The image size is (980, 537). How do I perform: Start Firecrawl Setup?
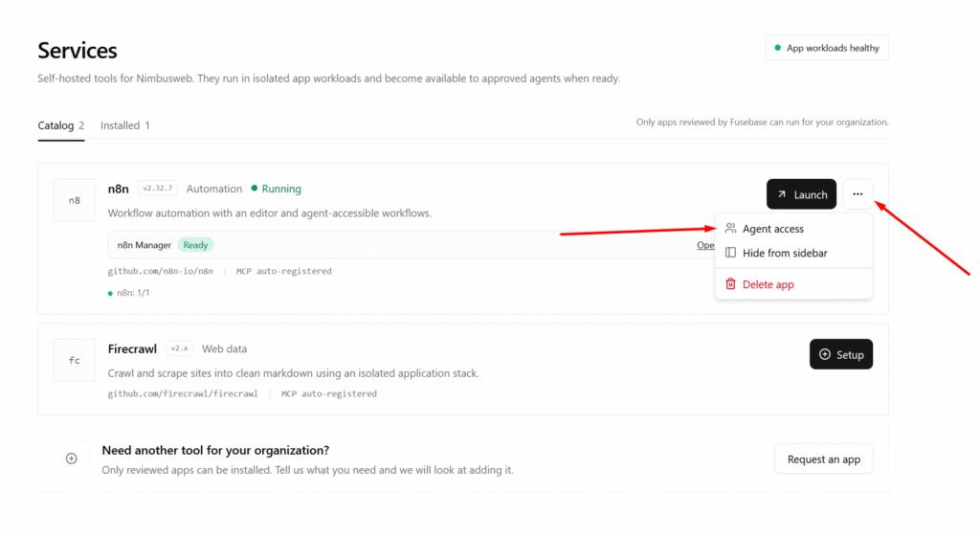click(841, 354)
